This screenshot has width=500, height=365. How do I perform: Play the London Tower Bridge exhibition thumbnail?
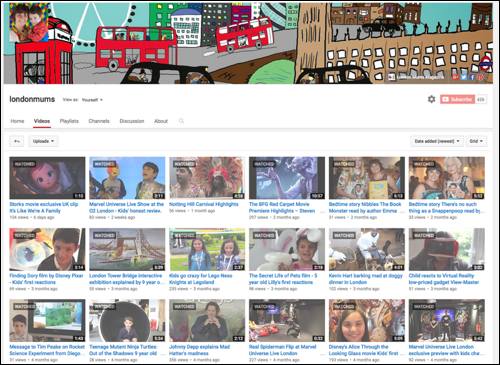(127, 249)
